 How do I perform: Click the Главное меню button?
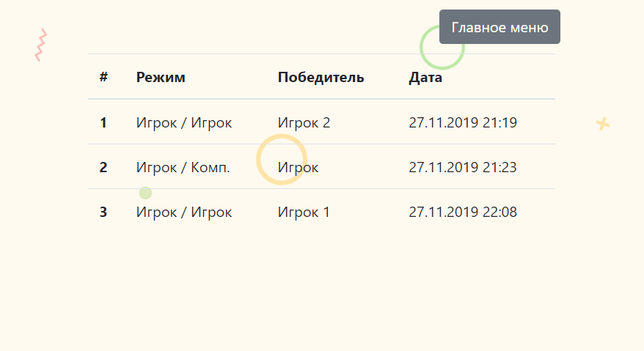(x=500, y=27)
